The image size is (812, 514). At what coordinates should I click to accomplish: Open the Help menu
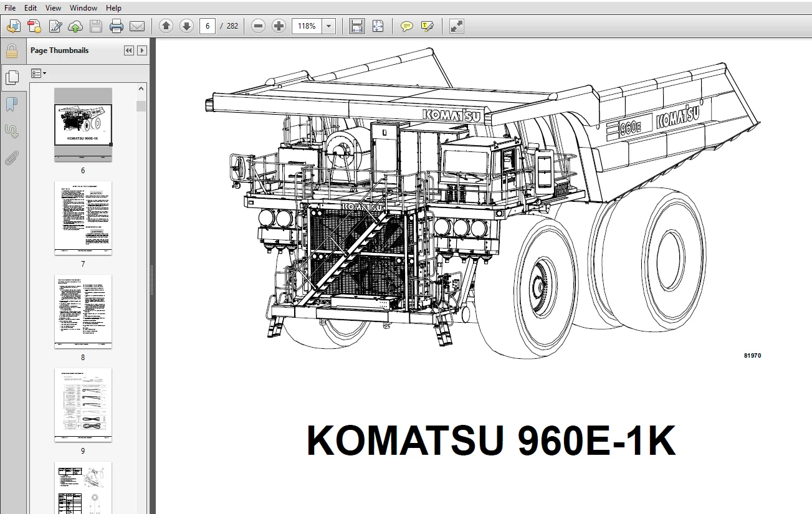[x=113, y=8]
